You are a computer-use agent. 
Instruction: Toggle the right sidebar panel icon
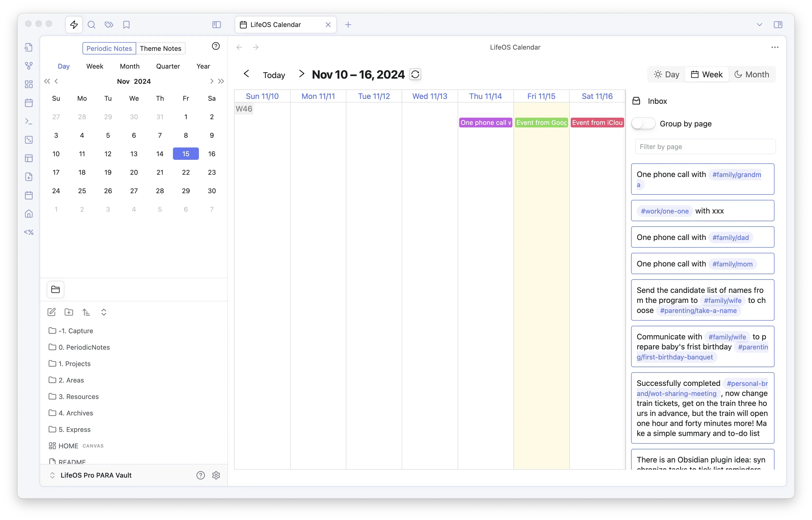[x=778, y=25]
